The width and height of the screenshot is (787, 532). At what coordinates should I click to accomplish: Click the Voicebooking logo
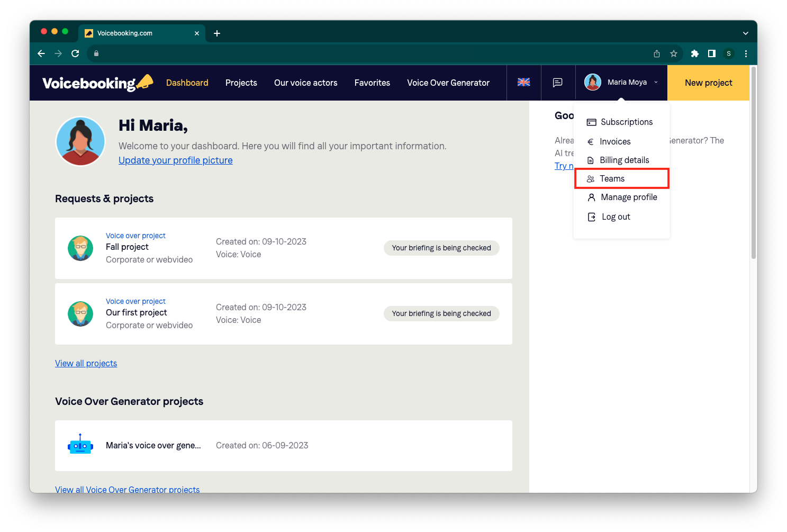coord(97,83)
